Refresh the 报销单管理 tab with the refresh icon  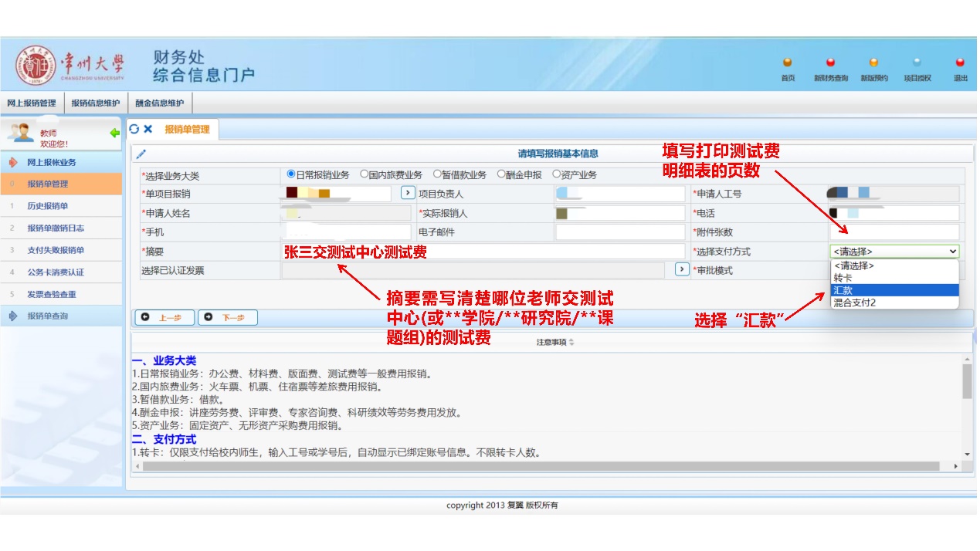click(134, 129)
